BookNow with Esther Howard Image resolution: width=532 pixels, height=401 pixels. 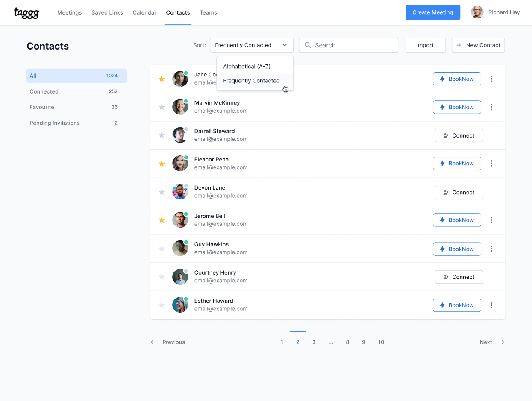coord(457,305)
